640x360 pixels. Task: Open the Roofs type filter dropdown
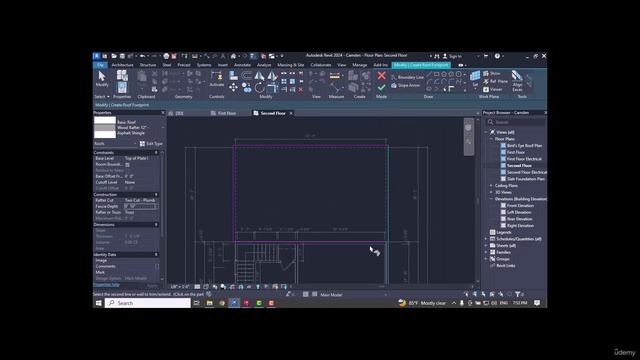coord(116,144)
